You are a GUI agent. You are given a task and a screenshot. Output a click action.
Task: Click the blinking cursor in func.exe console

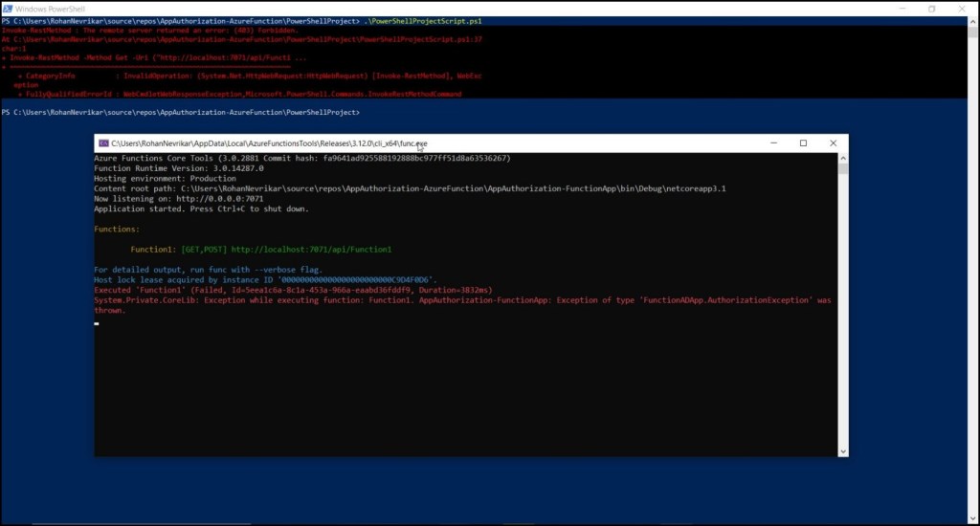97,324
